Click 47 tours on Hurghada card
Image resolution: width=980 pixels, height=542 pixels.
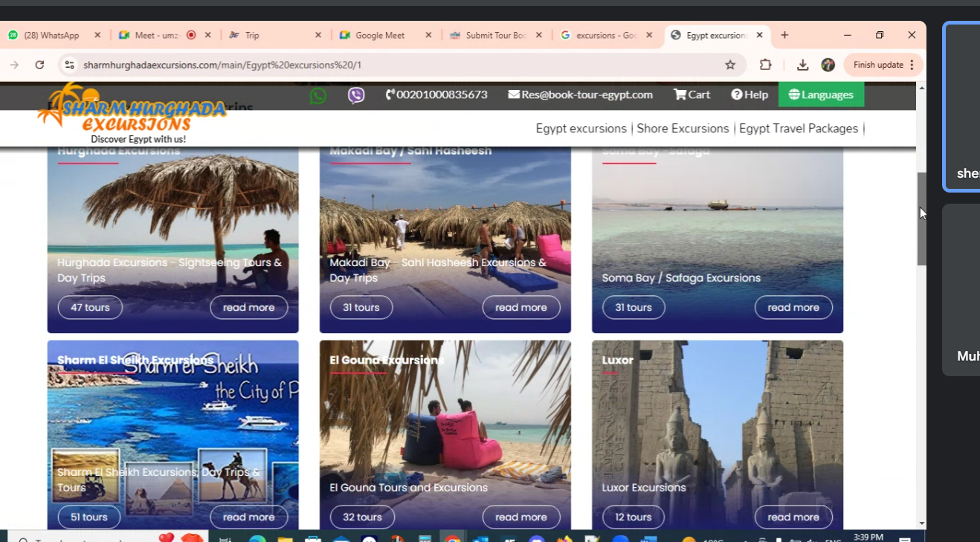click(90, 307)
